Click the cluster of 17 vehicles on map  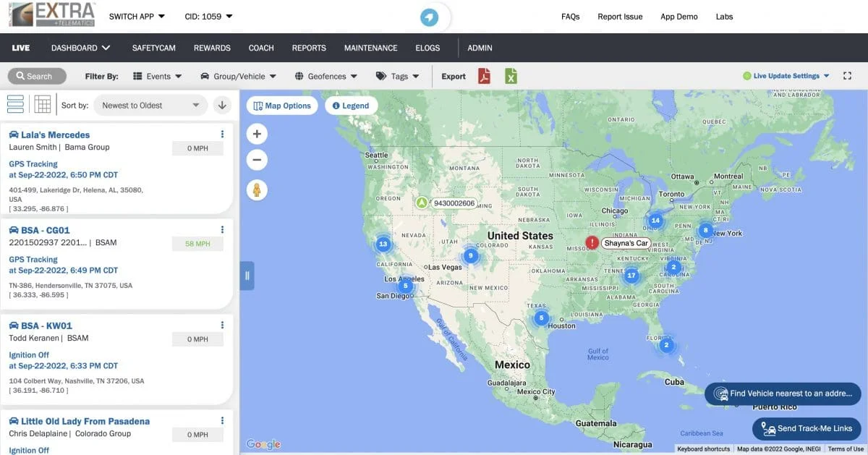coord(631,275)
